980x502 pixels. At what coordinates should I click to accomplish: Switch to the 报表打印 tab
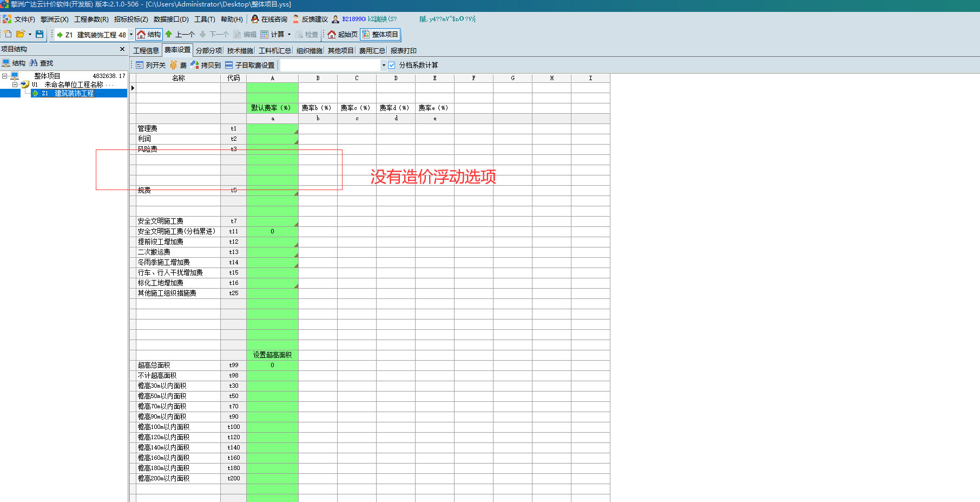[x=404, y=51]
